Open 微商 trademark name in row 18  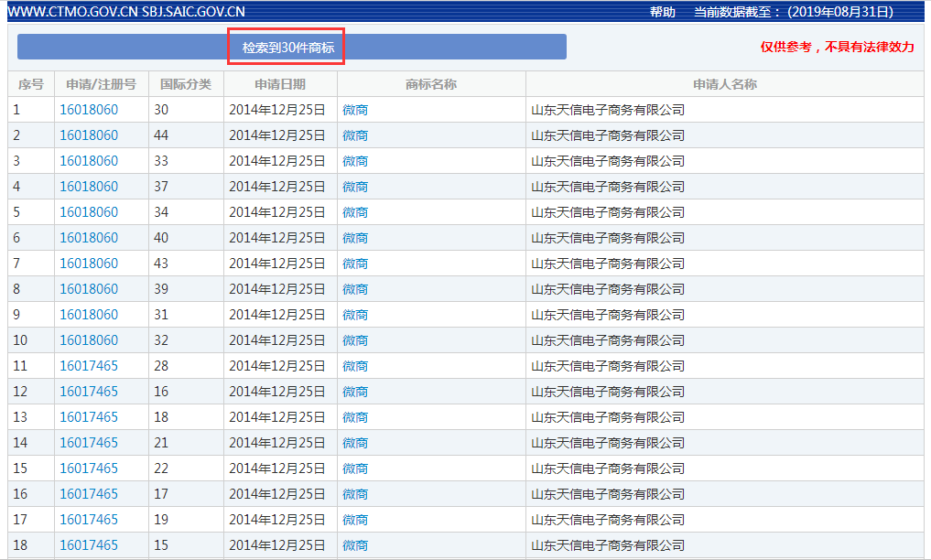click(355, 545)
